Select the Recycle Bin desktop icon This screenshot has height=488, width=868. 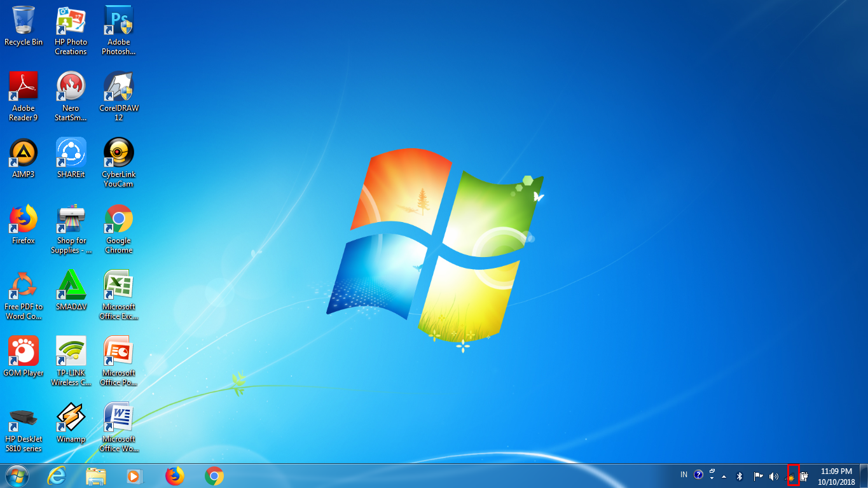point(24,26)
